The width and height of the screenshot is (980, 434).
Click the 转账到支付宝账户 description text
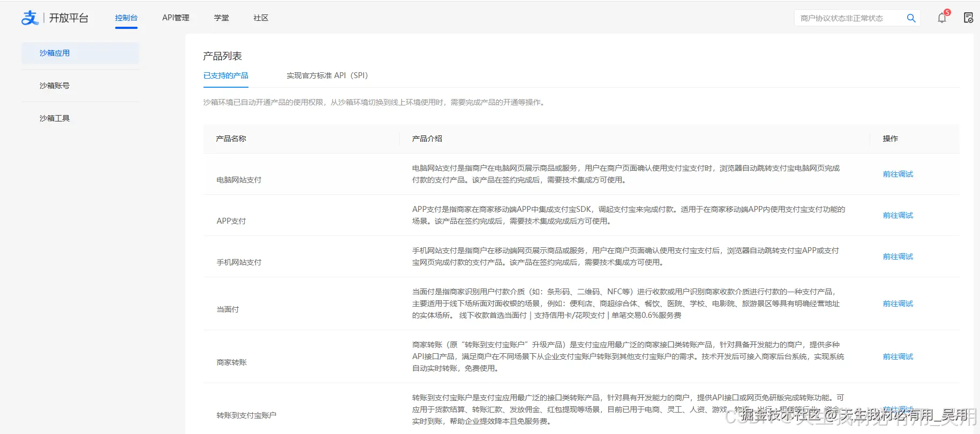click(x=628, y=409)
